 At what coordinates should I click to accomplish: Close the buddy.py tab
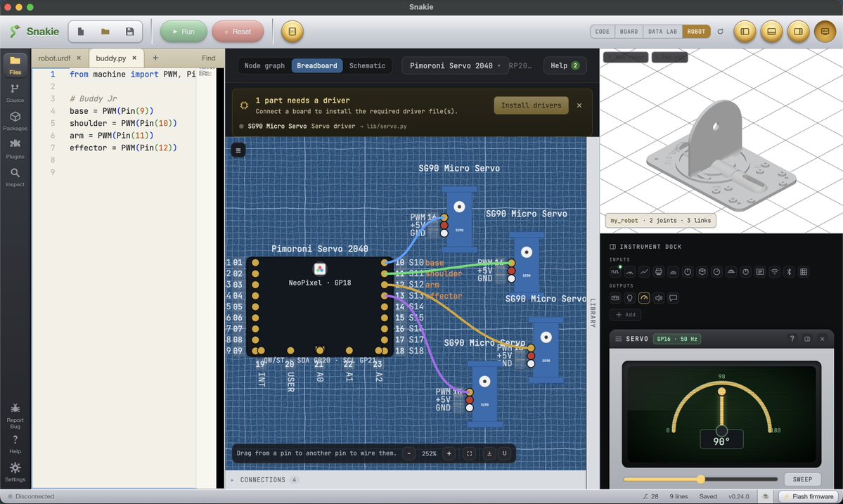click(x=134, y=58)
